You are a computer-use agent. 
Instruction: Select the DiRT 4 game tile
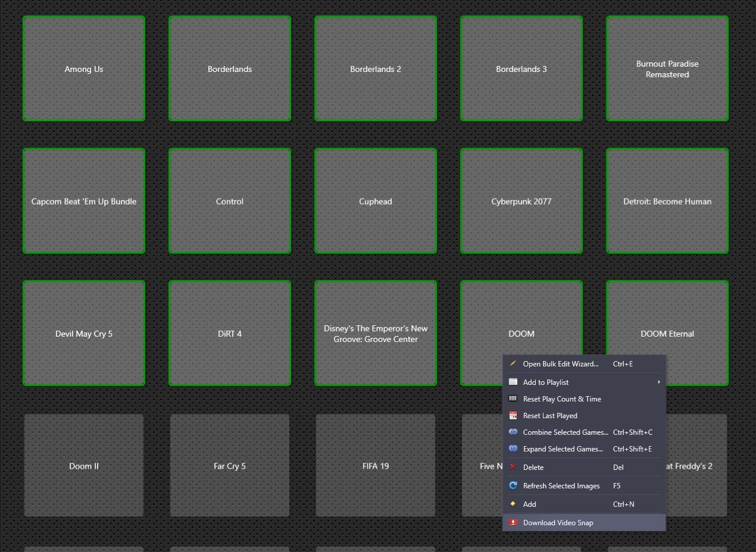tap(230, 333)
